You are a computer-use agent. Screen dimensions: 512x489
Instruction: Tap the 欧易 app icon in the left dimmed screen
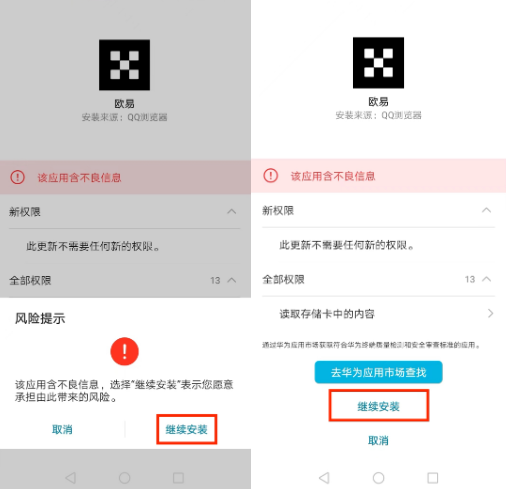pos(124,65)
